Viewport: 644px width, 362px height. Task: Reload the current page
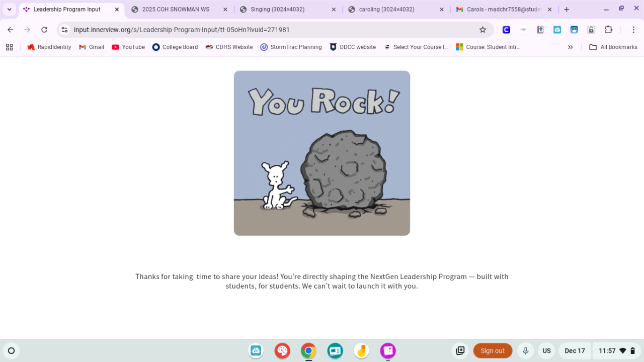click(x=44, y=30)
